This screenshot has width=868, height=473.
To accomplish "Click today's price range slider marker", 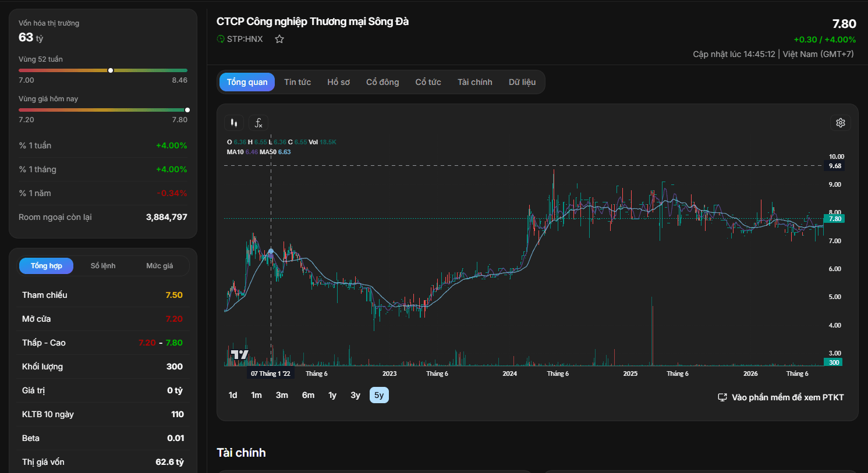I will click(187, 110).
